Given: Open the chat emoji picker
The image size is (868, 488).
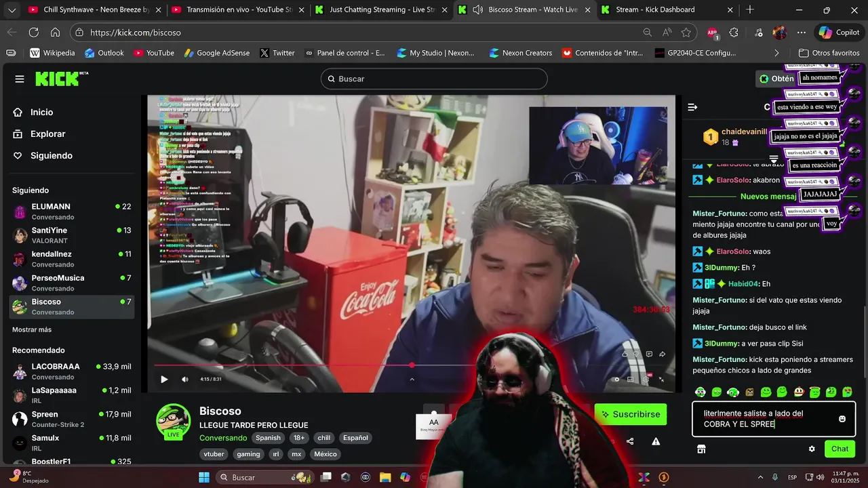Looking at the screenshot, I should (x=842, y=419).
